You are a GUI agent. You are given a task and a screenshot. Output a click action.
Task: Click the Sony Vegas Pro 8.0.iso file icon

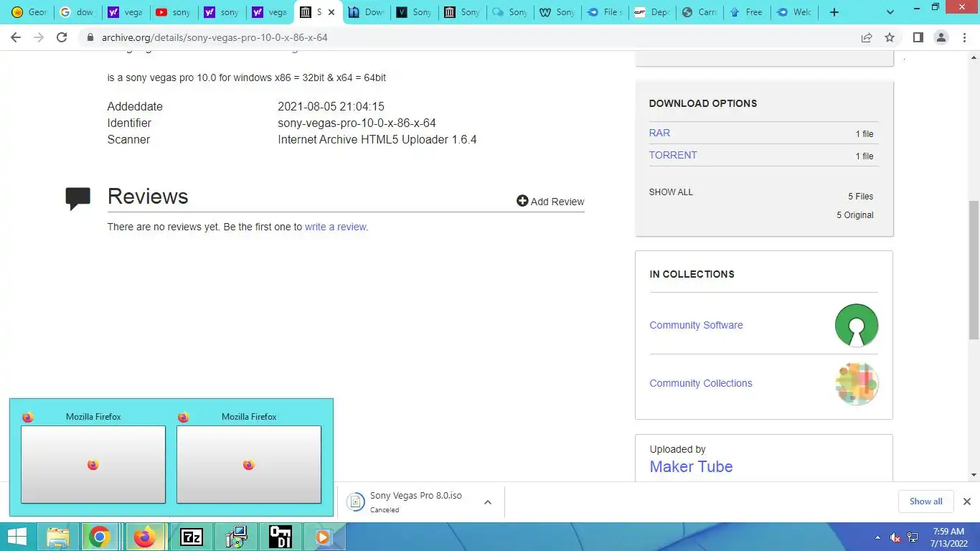356,501
